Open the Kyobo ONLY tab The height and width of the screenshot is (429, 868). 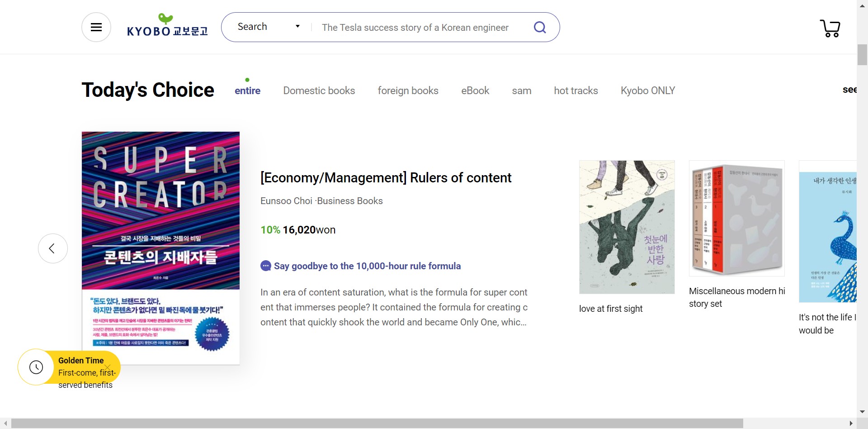point(647,91)
